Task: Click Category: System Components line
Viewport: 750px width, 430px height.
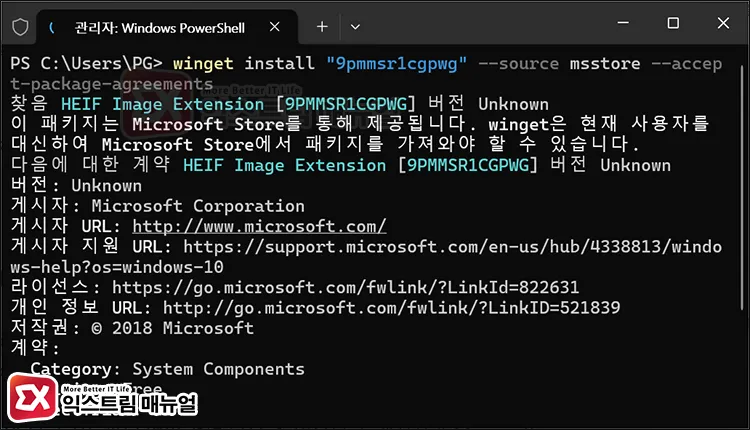Action: click(x=167, y=369)
